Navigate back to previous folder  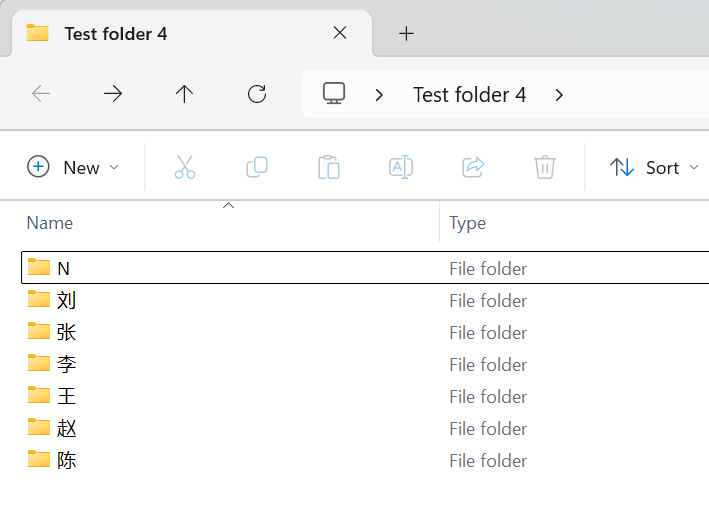point(41,94)
